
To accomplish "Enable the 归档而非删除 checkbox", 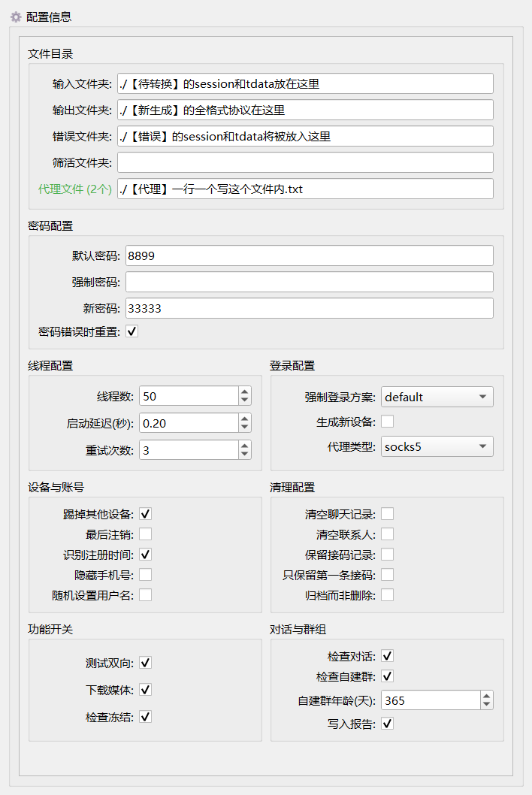I will 388,595.
